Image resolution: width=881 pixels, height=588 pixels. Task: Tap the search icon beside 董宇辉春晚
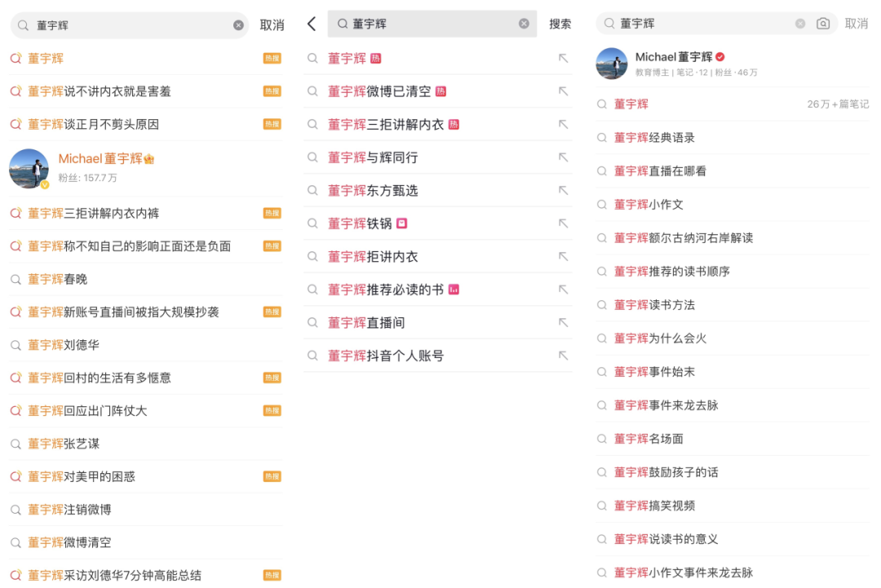(15, 279)
